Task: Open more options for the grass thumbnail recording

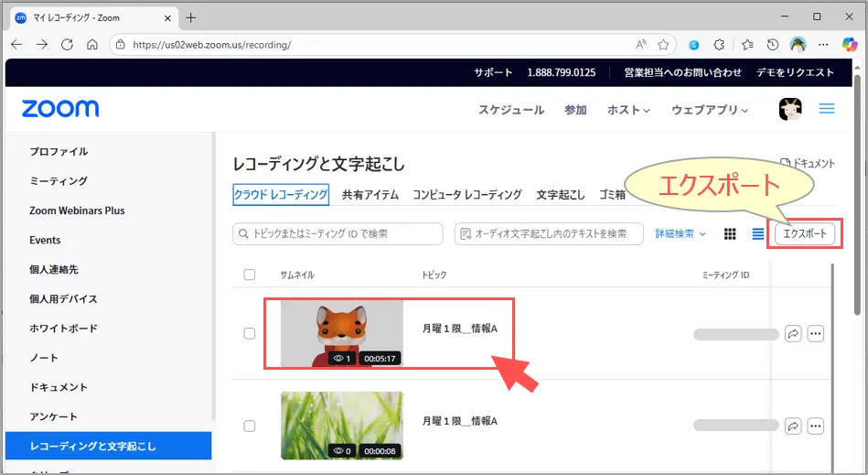Action: 816,426
